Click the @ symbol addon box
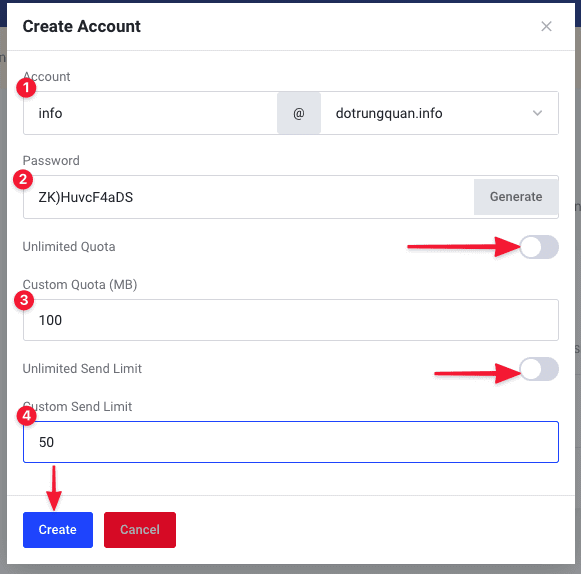This screenshot has height=574, width=581. click(x=299, y=113)
